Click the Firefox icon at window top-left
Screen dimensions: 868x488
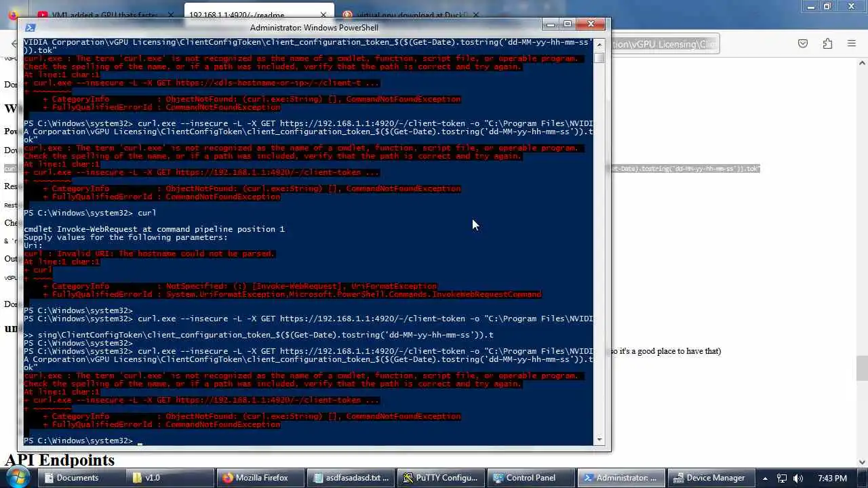[12, 14]
